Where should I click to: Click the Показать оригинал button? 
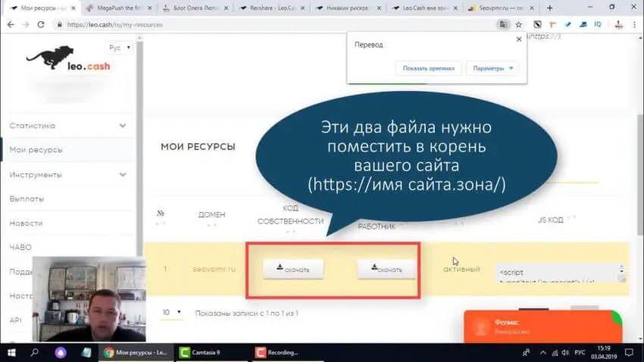tap(428, 68)
